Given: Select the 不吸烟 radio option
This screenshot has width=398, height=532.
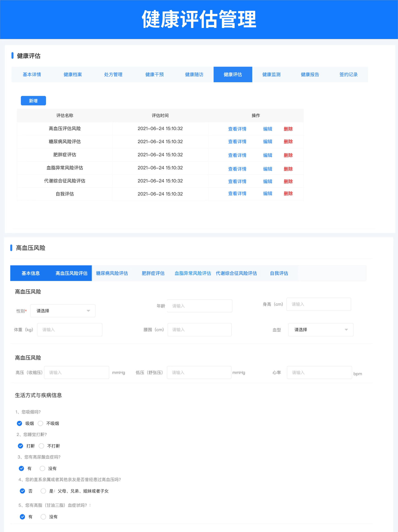Looking at the screenshot, I should (40, 423).
